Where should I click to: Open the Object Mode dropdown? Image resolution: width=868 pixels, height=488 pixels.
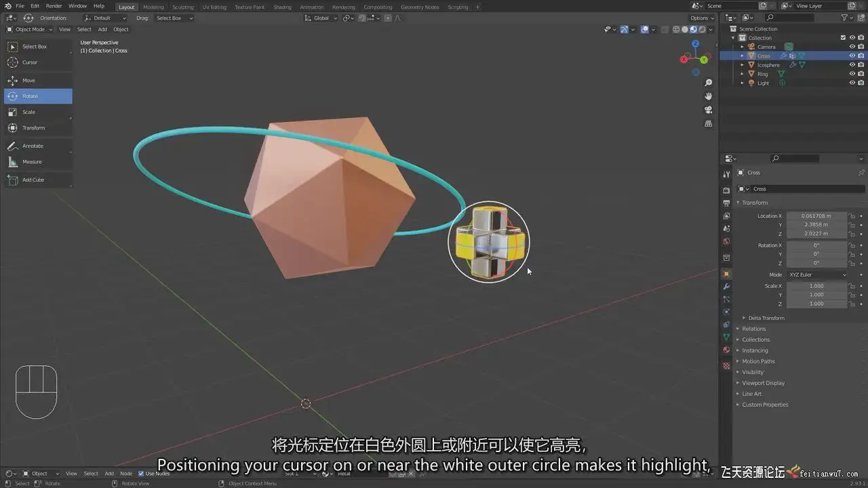point(29,29)
